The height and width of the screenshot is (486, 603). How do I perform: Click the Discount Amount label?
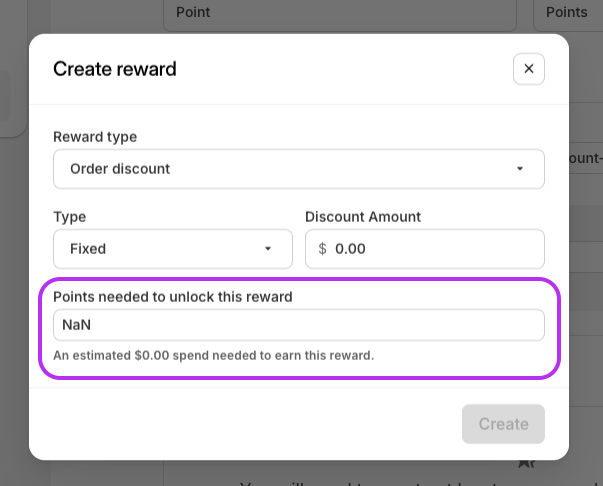pos(363,217)
